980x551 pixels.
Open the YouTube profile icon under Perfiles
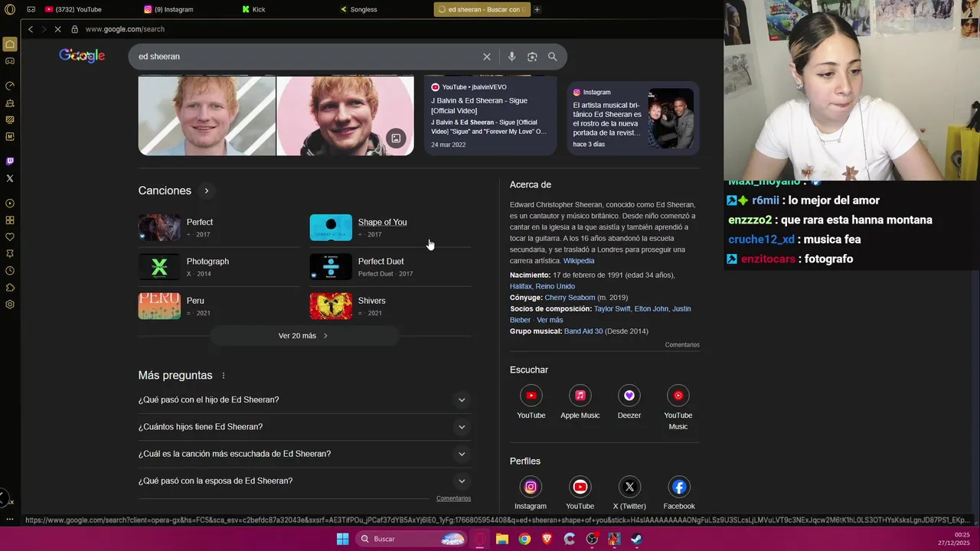(580, 487)
